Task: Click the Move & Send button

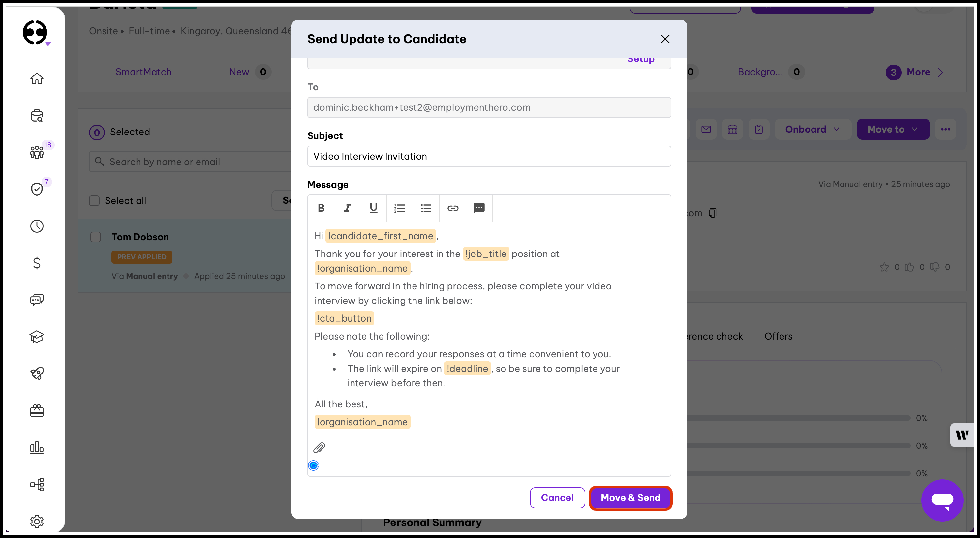Action: (x=630, y=498)
